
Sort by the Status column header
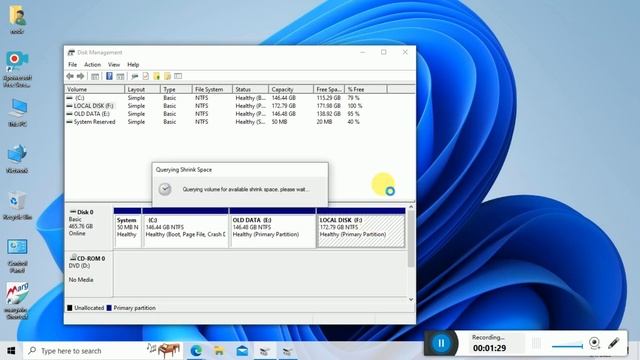250,89
